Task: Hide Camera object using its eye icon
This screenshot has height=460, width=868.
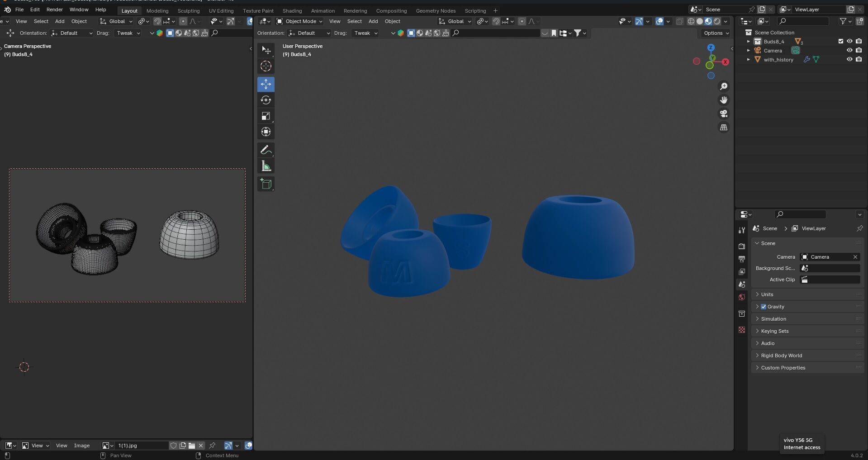Action: click(849, 50)
